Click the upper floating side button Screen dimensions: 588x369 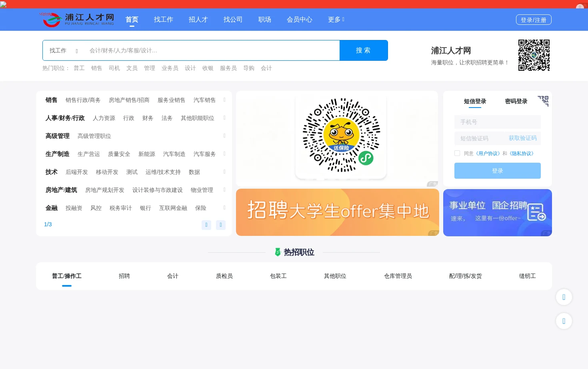(564, 297)
